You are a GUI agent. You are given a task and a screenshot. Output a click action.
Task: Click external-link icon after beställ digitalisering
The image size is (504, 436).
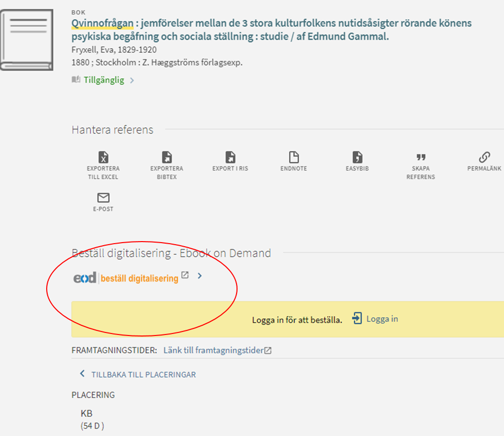(185, 275)
